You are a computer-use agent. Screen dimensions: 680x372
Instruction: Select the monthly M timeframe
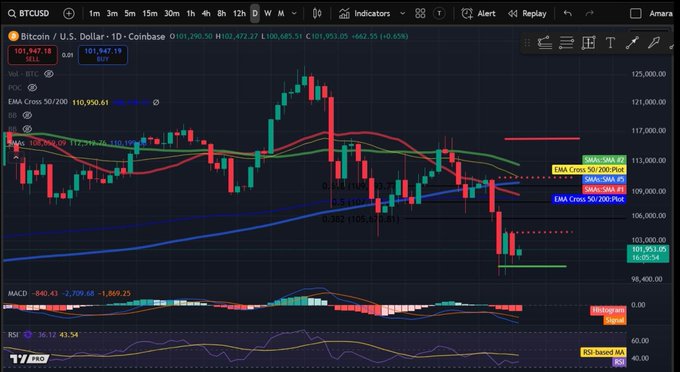281,13
